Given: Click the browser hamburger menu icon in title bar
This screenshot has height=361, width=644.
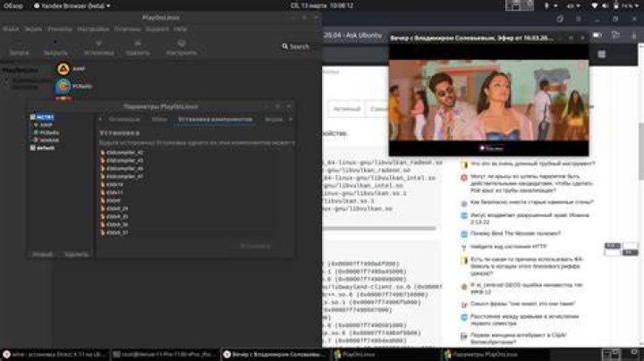Looking at the screenshot, I should coord(579,19).
